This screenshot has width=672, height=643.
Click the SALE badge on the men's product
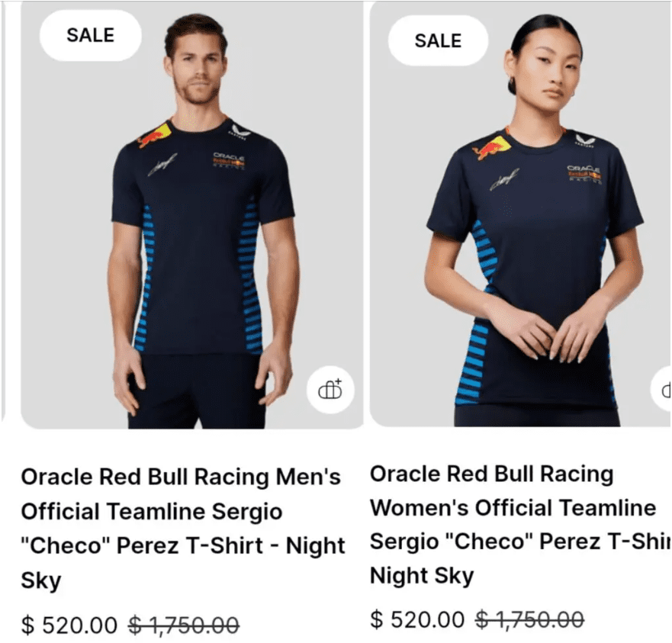pyautogui.click(x=91, y=35)
